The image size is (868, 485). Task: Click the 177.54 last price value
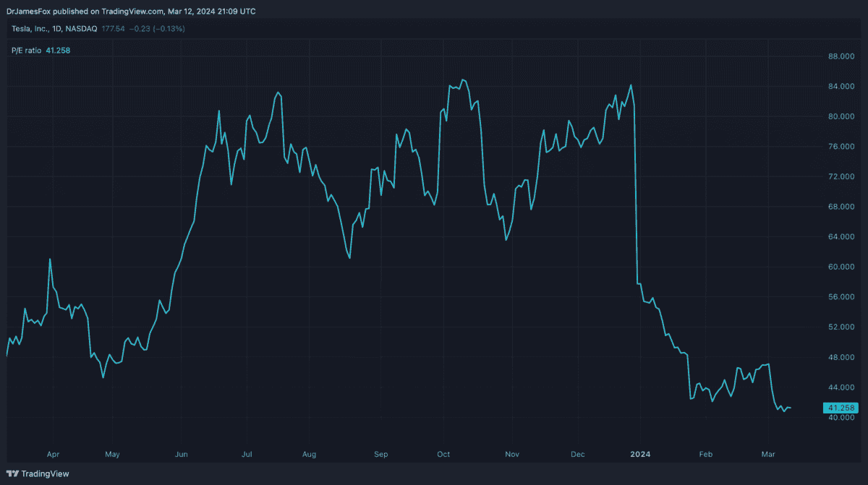pos(114,29)
